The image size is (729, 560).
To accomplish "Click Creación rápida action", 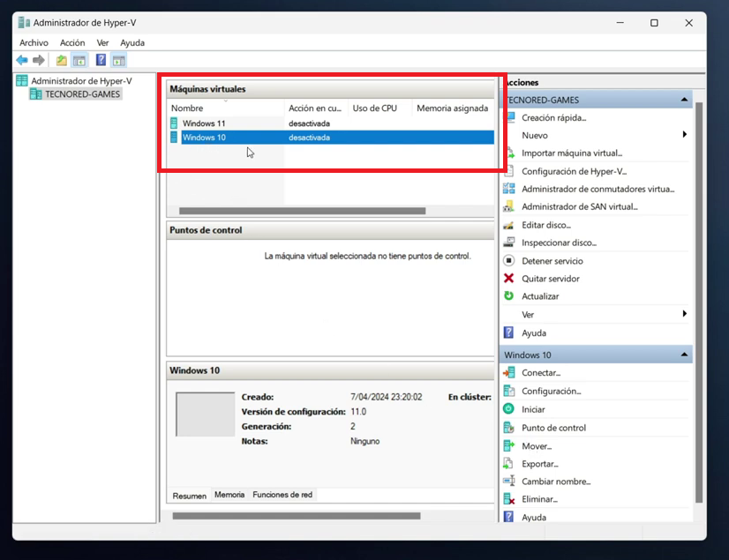I will [553, 117].
